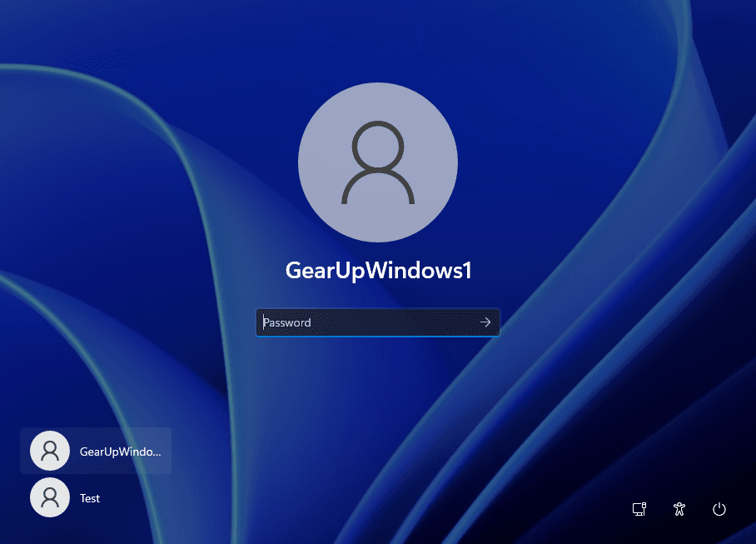Click the highlighted GearUpWindows user tile
The width and height of the screenshot is (756, 544).
[x=96, y=451]
